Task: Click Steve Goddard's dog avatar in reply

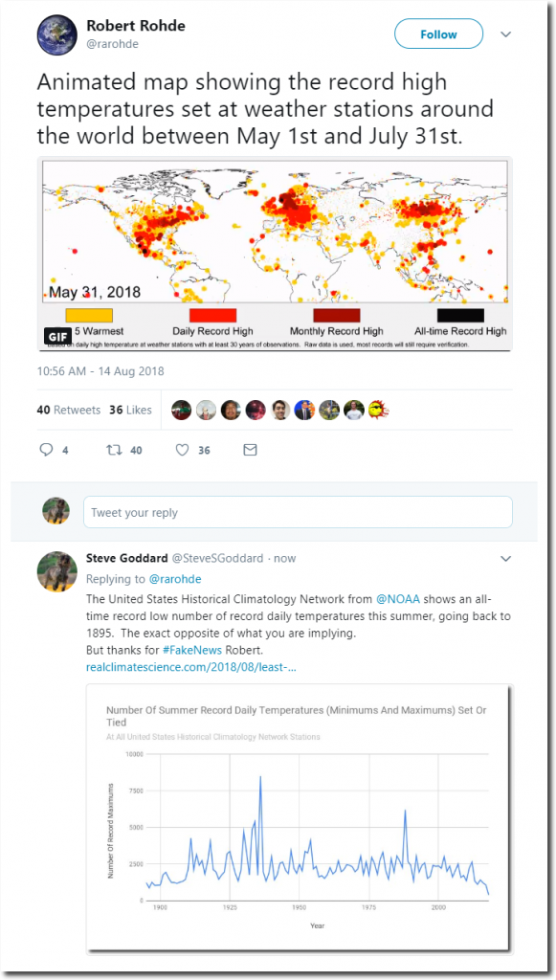Action: point(57,571)
